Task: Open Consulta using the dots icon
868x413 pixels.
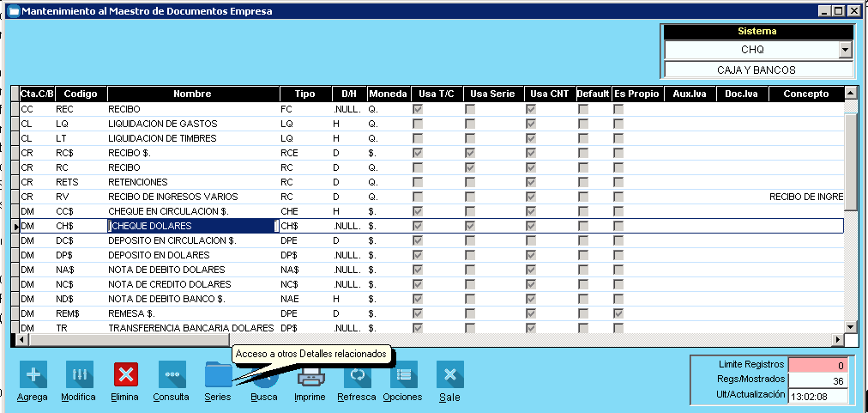Action: tap(171, 375)
